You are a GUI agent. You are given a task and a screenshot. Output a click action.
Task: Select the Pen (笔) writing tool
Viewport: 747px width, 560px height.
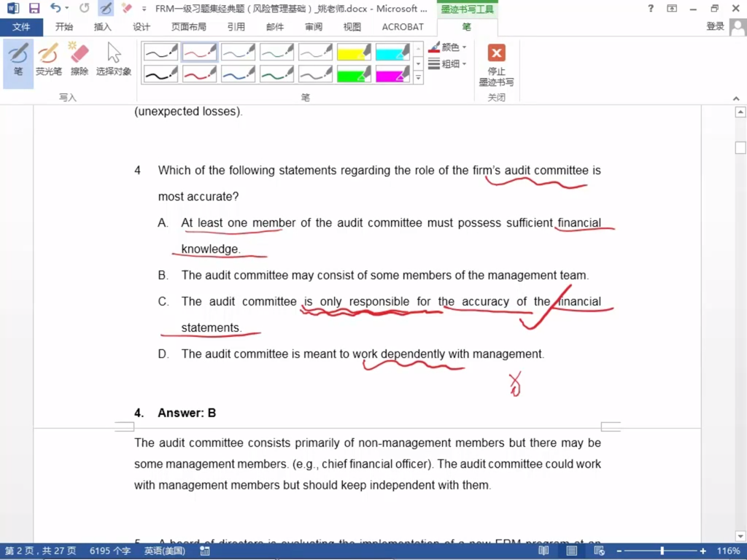click(x=18, y=60)
